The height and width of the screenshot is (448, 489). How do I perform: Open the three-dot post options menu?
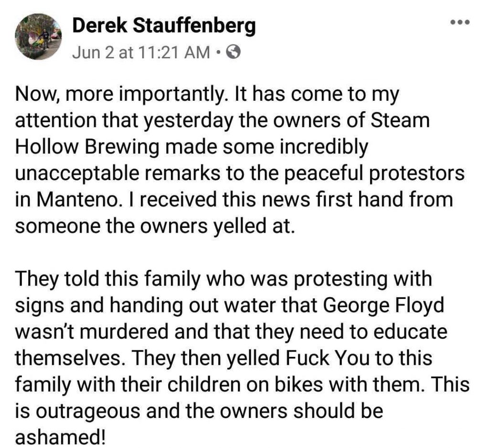click(460, 22)
